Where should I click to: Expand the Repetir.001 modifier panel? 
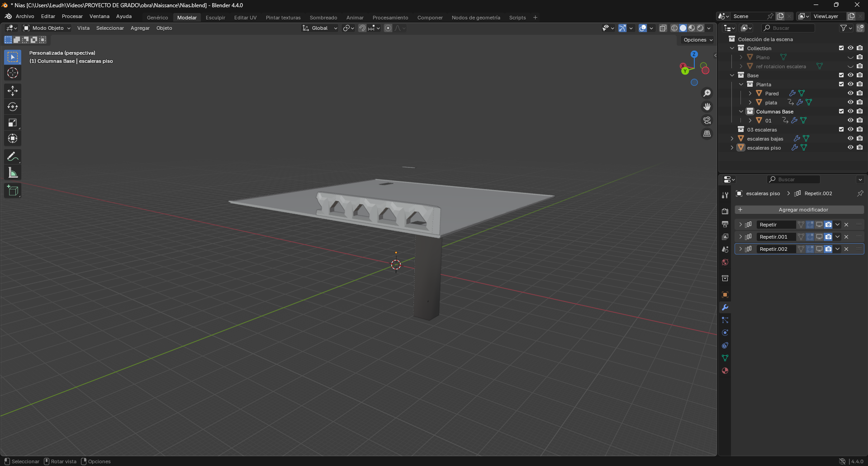(x=740, y=237)
